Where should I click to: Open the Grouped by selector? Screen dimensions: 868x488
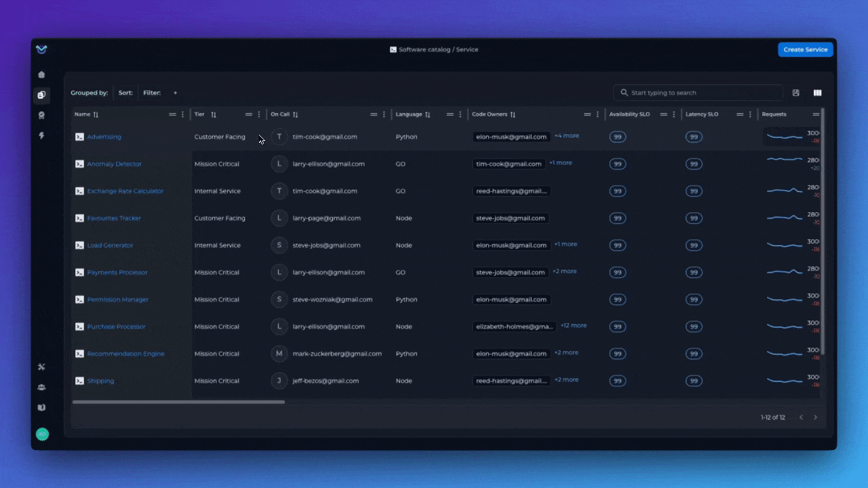89,93
